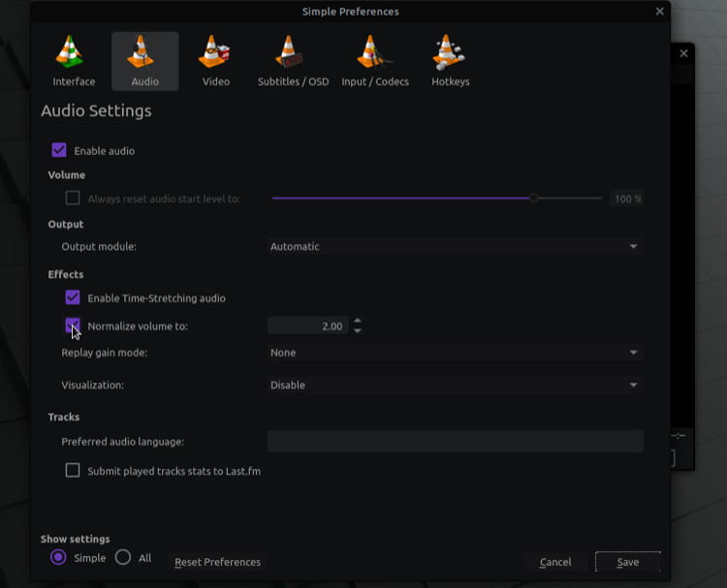Select the Audio cone icon
This screenshot has width=727, height=588.
click(141, 51)
